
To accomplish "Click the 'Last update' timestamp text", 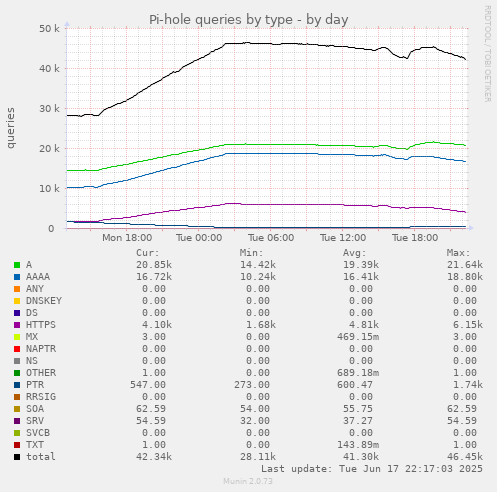I will (x=372, y=469).
